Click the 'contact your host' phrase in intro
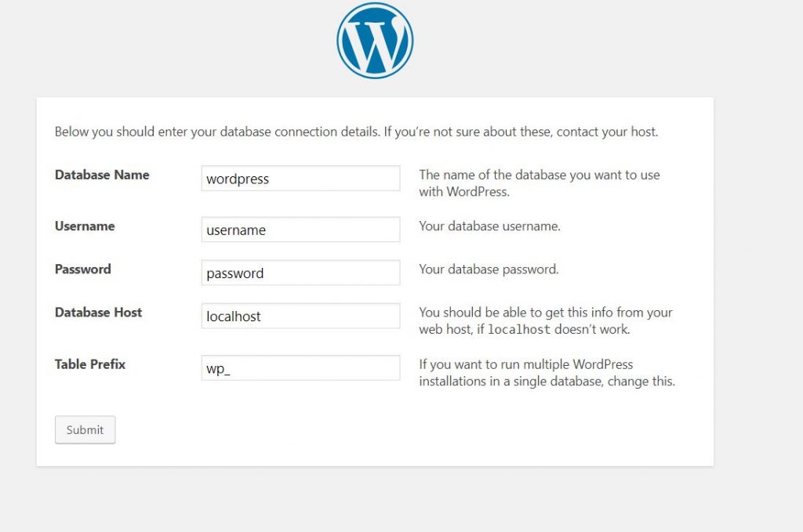803x532 pixels. pyautogui.click(x=606, y=132)
